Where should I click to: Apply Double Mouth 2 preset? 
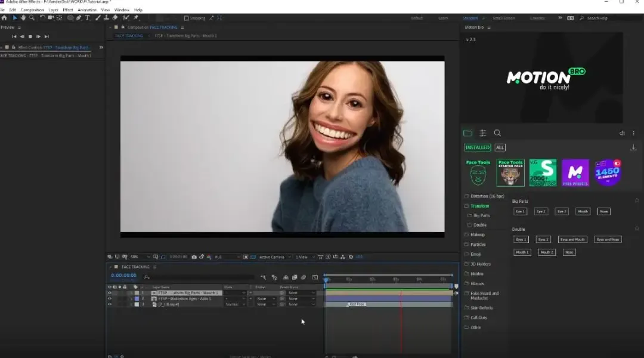(x=547, y=252)
